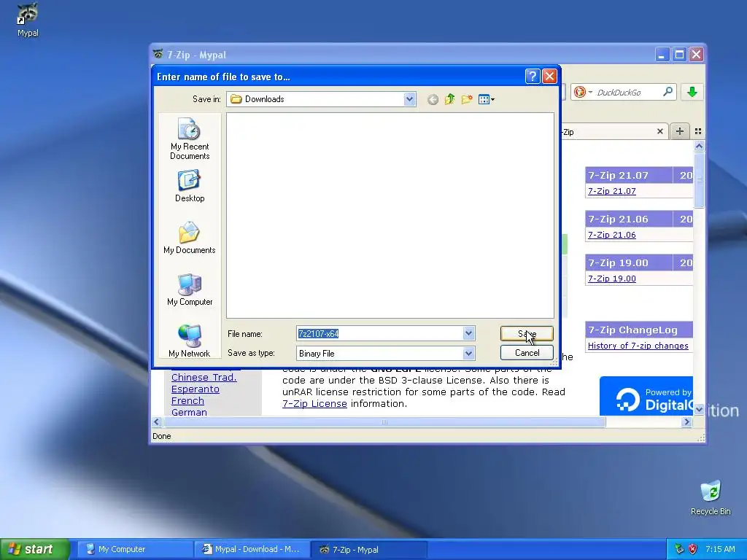Click the Go Back arrow icon in dialog
Viewport: 747px width, 560px height.
(x=433, y=99)
